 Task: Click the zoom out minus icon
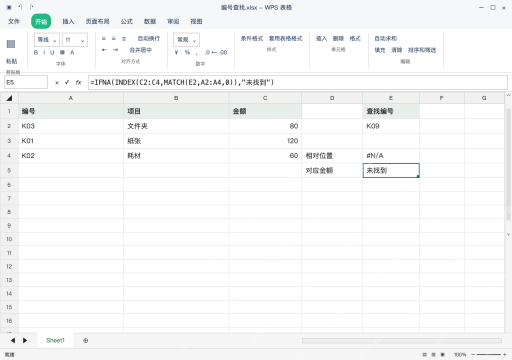click(473, 355)
